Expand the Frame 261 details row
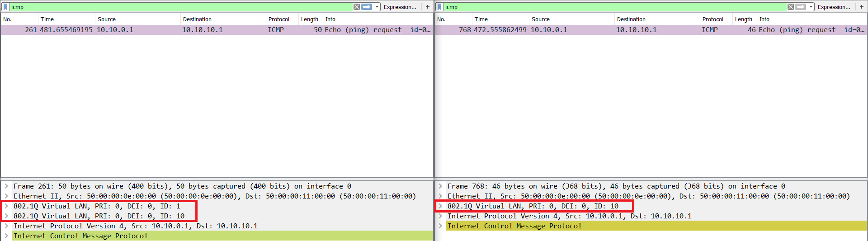 click(6, 186)
